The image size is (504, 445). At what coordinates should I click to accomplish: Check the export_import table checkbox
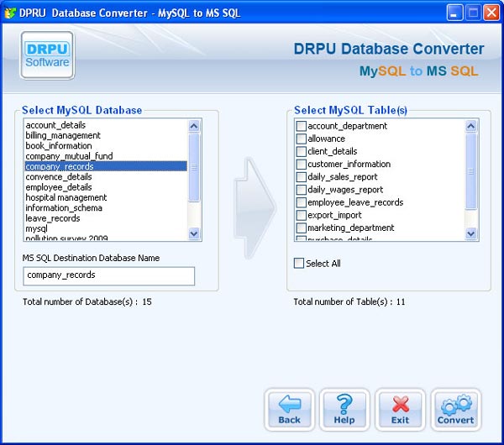pos(302,215)
